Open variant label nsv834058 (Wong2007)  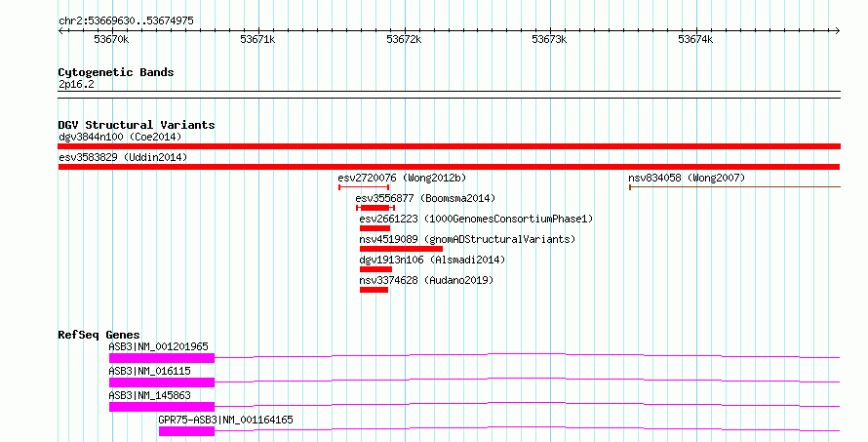click(687, 178)
